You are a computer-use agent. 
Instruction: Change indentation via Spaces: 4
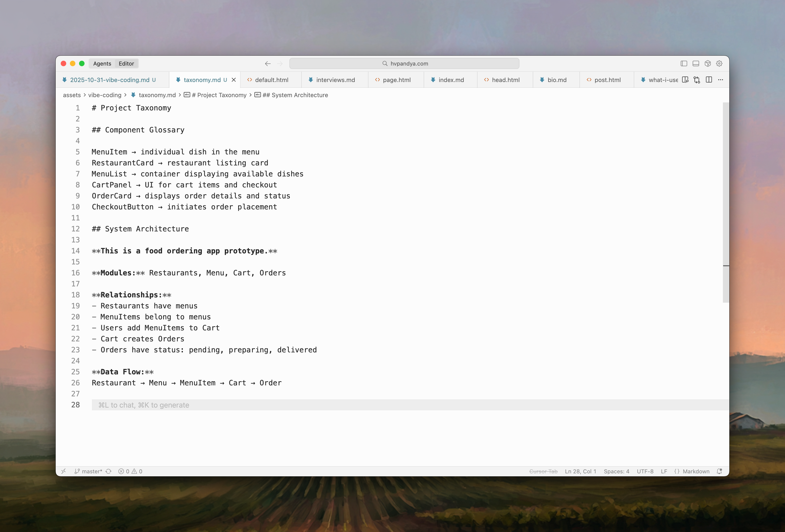point(616,471)
